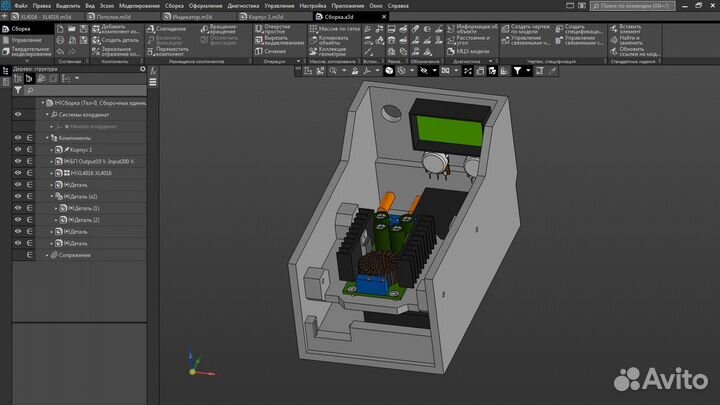Select the Сечение operation
Viewport: 720px width, 405px height.
pyautogui.click(x=271, y=51)
